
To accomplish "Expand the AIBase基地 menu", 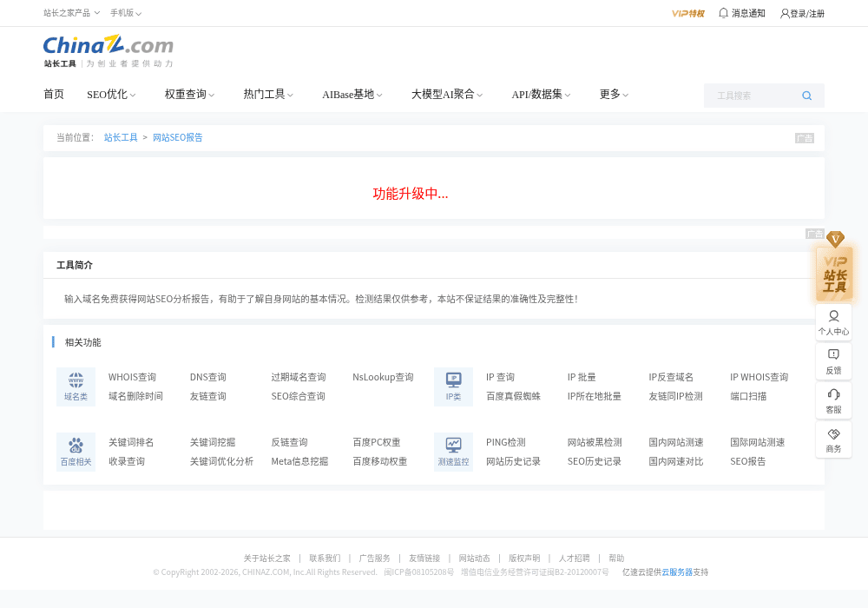I will pos(352,95).
